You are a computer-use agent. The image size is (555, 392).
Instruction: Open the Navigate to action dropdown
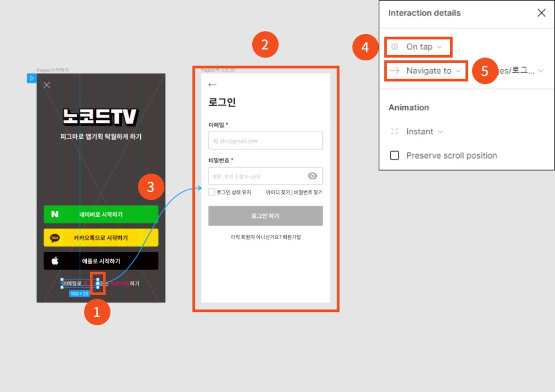tap(433, 71)
